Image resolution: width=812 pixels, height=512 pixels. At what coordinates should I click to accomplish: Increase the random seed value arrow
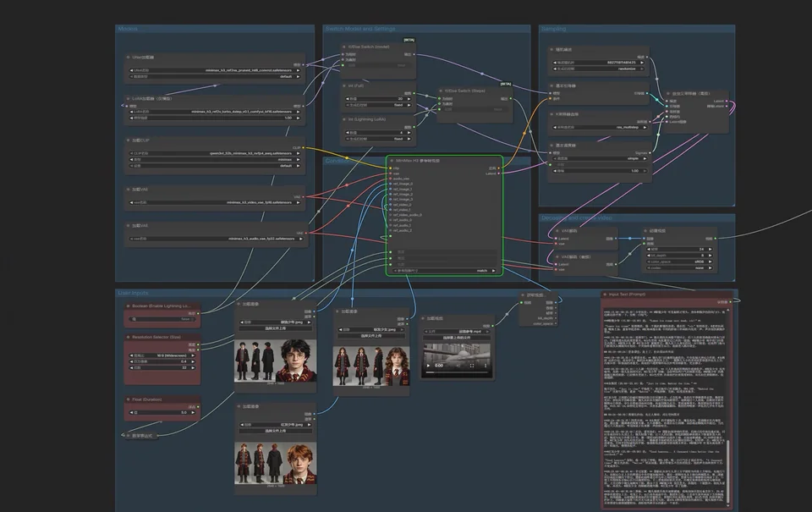coord(642,62)
